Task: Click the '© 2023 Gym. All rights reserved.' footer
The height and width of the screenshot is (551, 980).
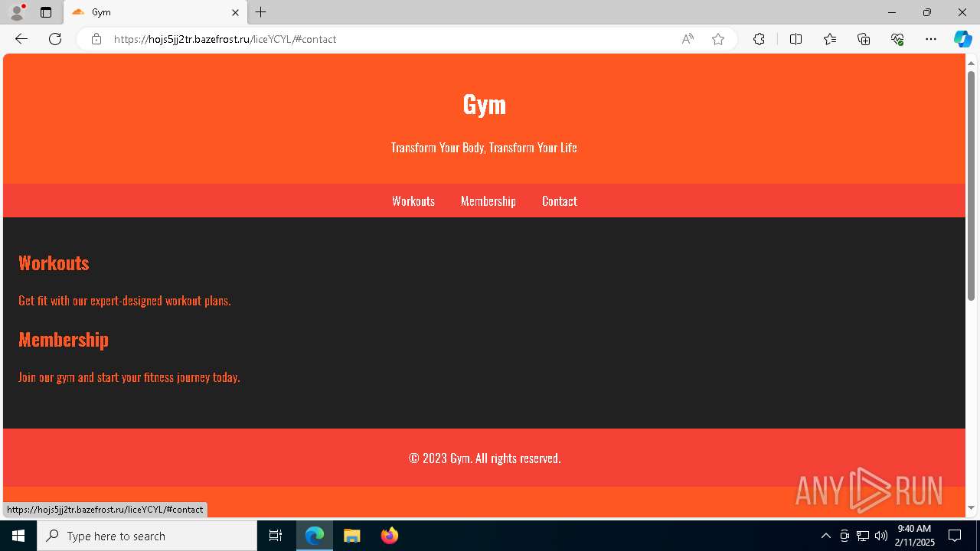Action: tap(485, 458)
